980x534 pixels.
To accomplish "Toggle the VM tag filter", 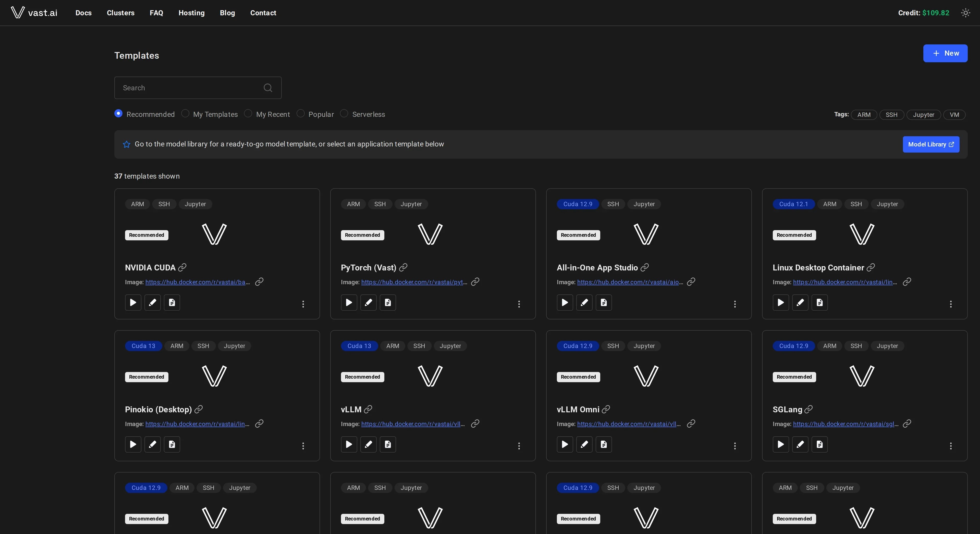I will [x=954, y=115].
